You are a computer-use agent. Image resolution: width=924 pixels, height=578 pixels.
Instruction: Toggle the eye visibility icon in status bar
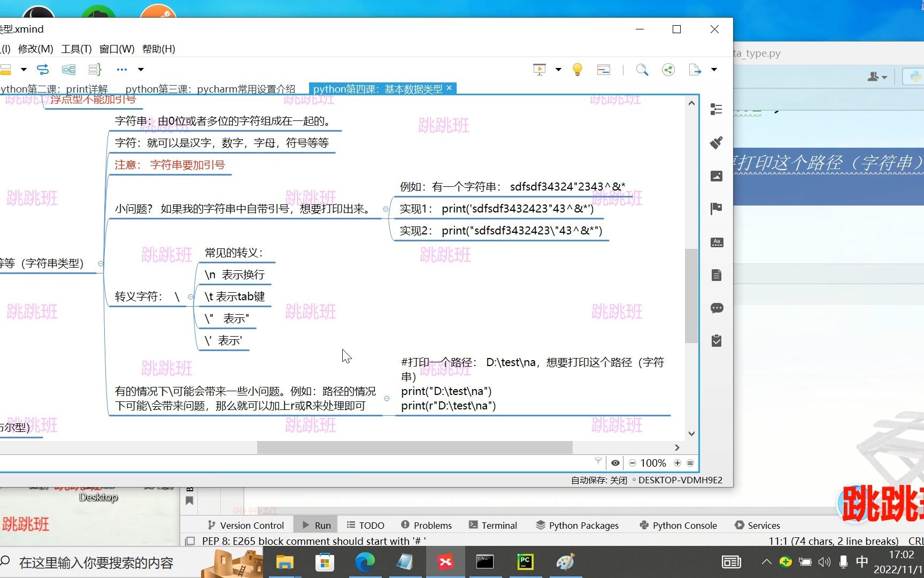615,463
